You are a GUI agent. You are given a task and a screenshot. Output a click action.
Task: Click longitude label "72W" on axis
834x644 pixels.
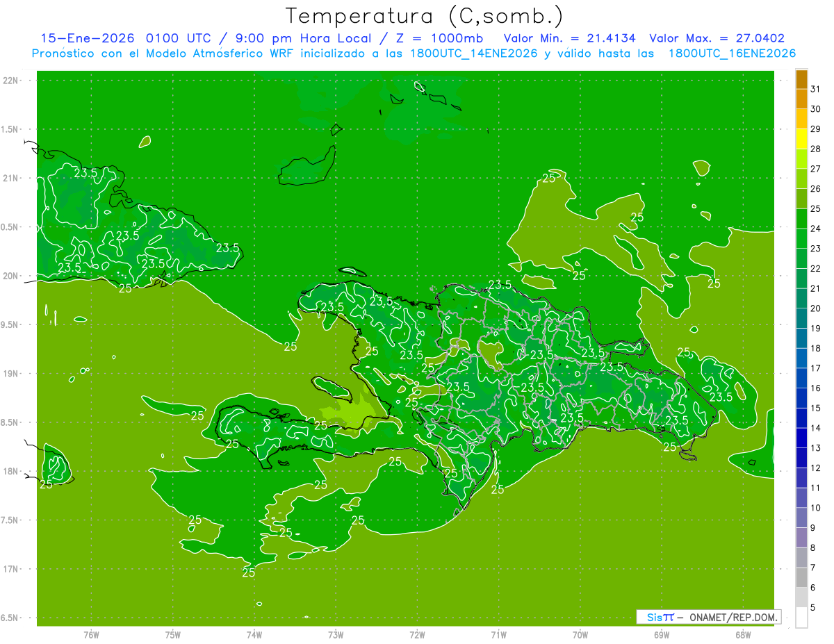tap(417, 634)
